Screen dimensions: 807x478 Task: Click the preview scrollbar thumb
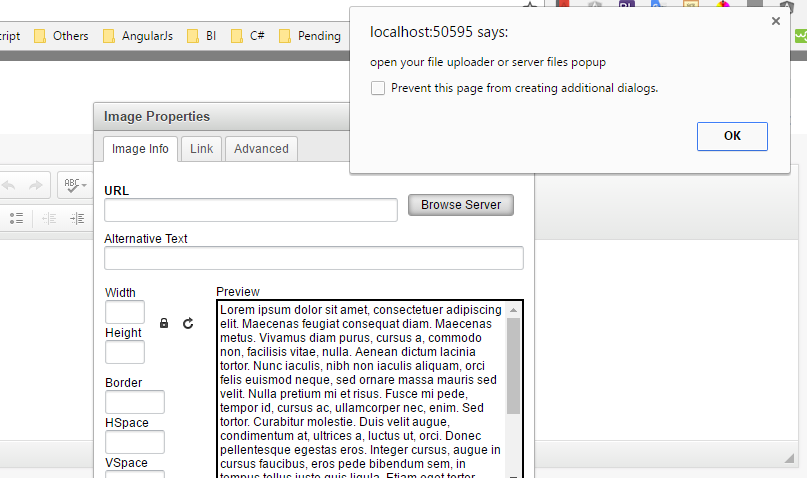pyautogui.click(x=513, y=366)
